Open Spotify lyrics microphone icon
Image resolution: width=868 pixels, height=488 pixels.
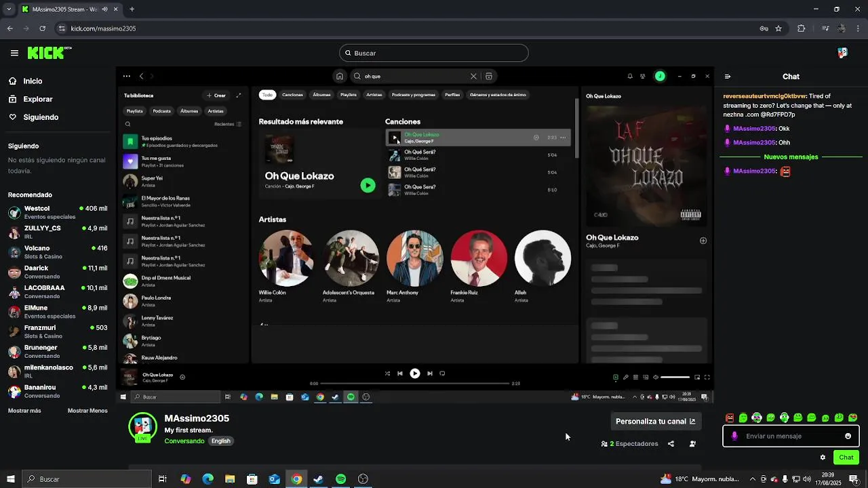click(626, 378)
